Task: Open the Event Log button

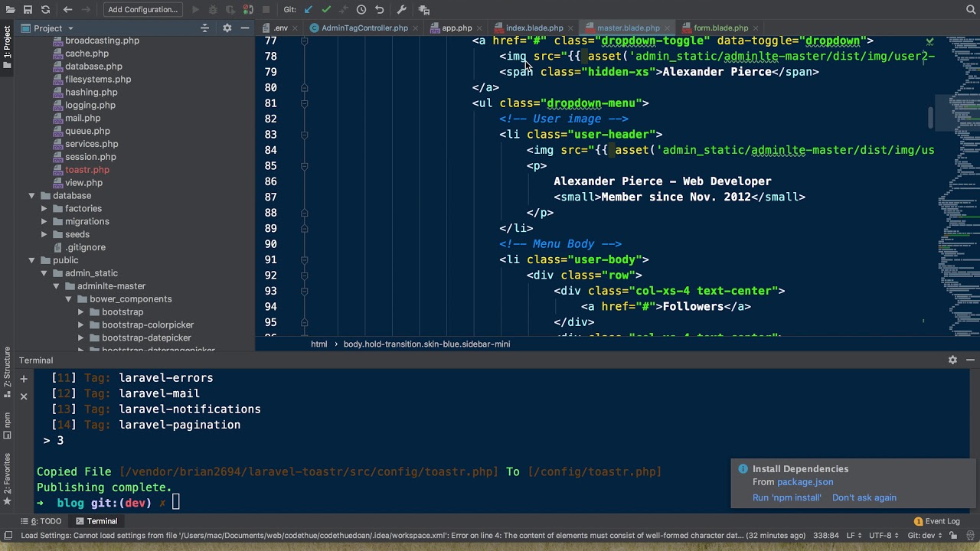Action: pyautogui.click(x=937, y=521)
